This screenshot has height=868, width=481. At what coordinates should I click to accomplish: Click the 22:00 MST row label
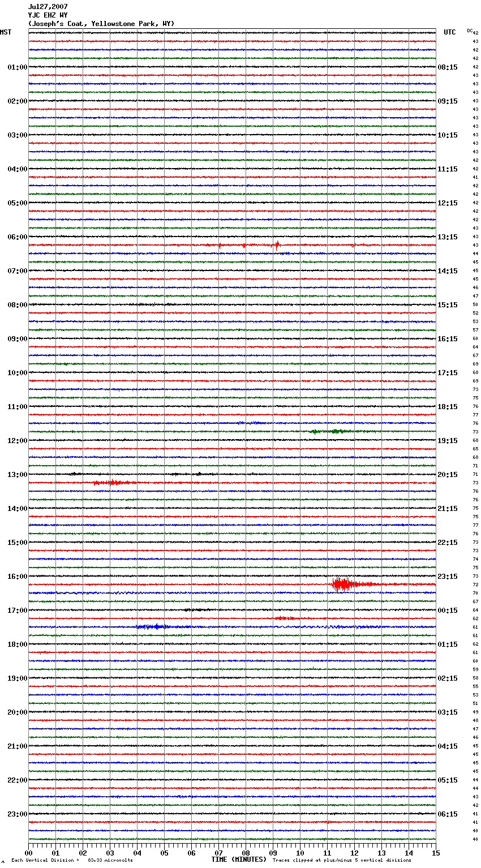pos(18,780)
